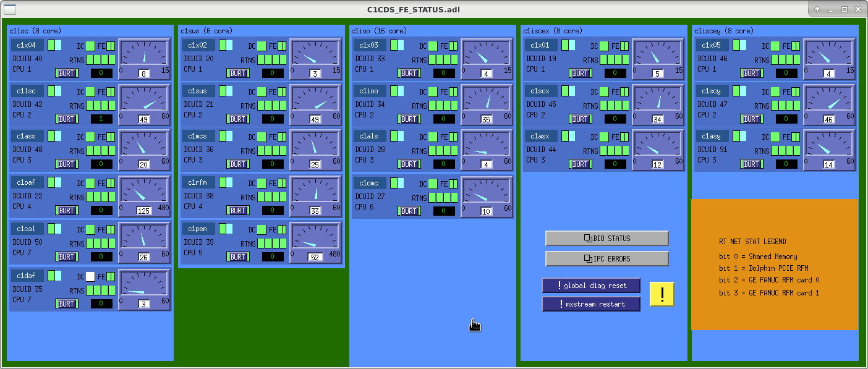Viewport: 868px width, 369px height.
Task: Open the window menu icon in title bar
Action: point(11,9)
